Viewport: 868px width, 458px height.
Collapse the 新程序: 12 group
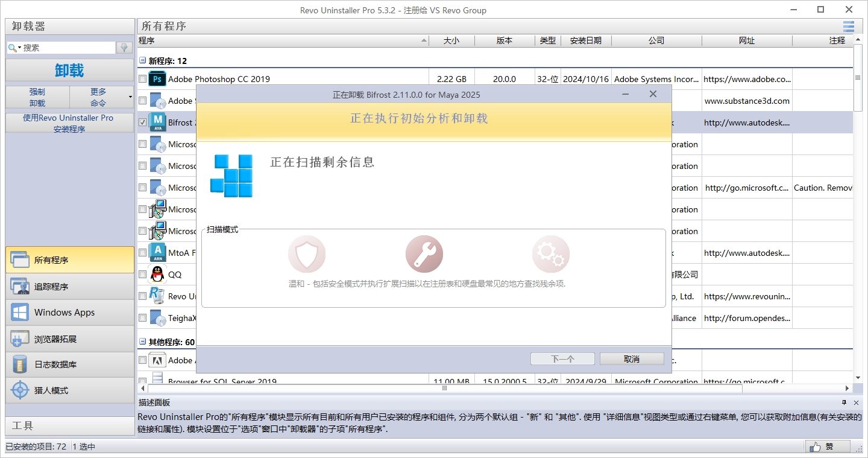pyautogui.click(x=143, y=61)
